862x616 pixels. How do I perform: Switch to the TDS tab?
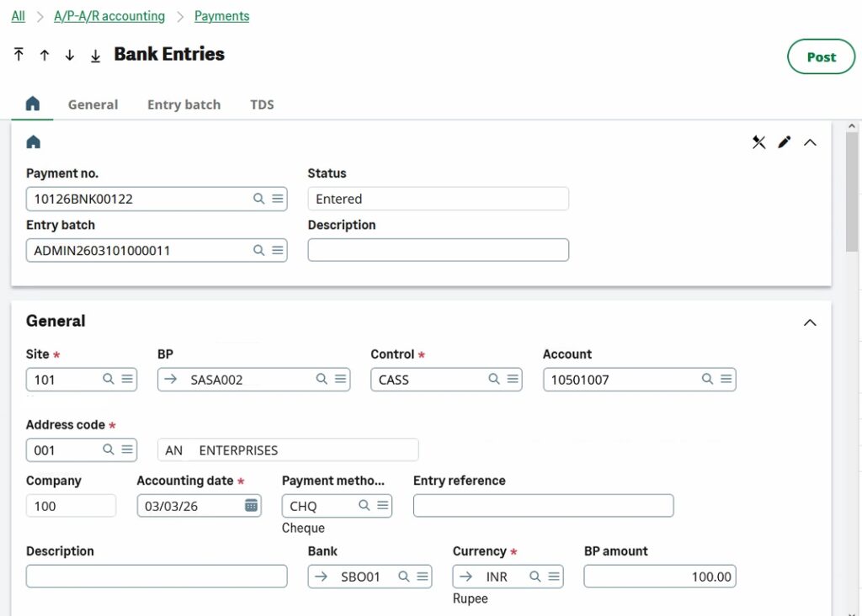(x=262, y=104)
